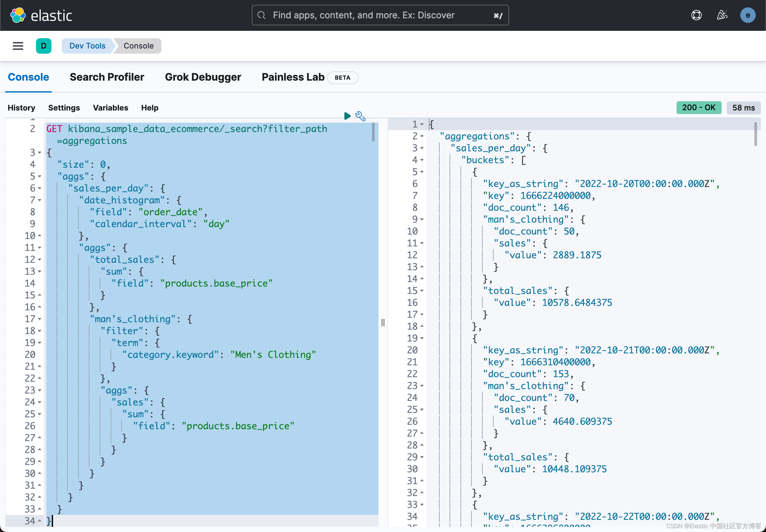Click the Elastic logo home icon

[18, 15]
